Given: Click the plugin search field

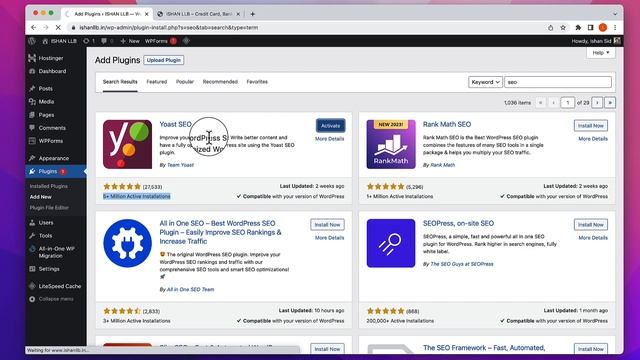Looking at the screenshot, I should point(558,82).
